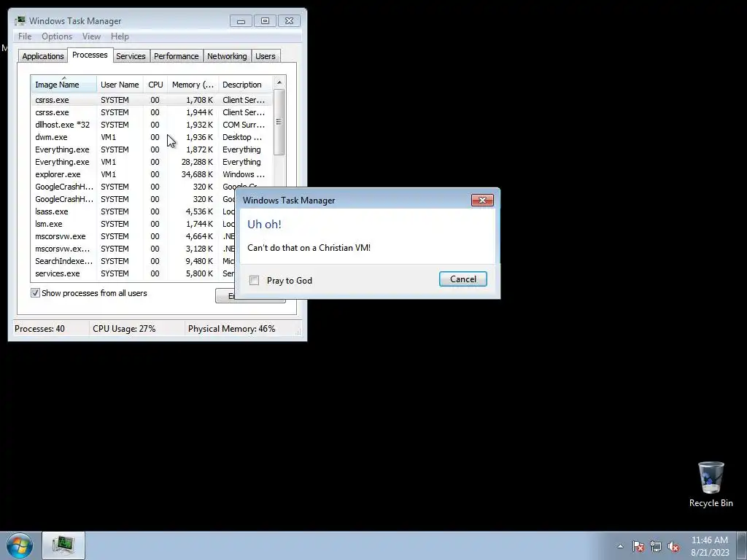Open the Help menu
747x560 pixels.
coord(120,36)
